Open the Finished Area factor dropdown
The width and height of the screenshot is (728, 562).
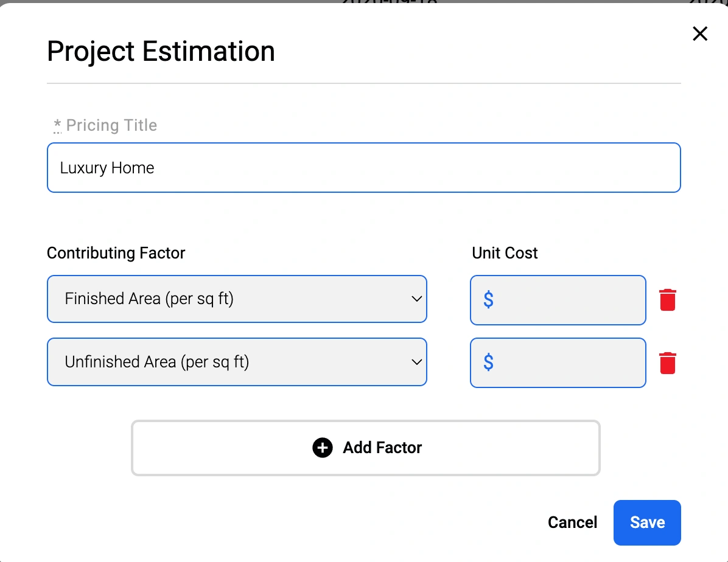[237, 299]
